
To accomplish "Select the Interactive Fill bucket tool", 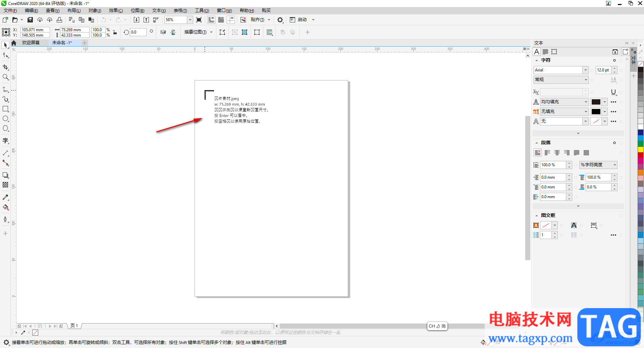I will click(x=5, y=207).
